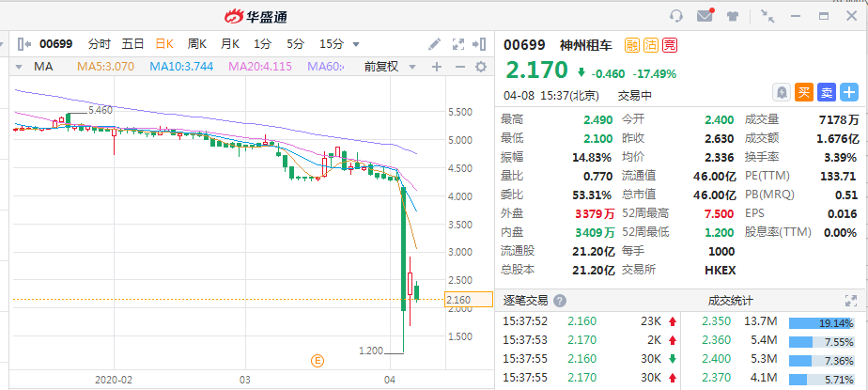Image resolution: width=868 pixels, height=390 pixels.
Task: Expand chart to fullscreen icon
Action: pyautogui.click(x=458, y=44)
